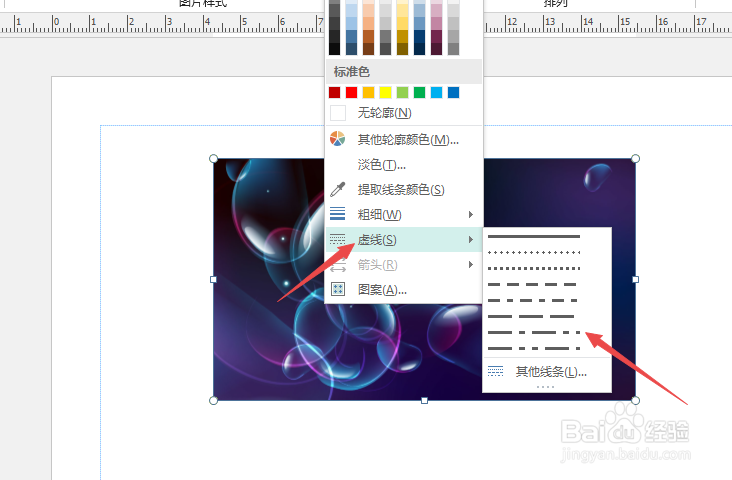Open the color wheel More Outline Colors icon
This screenshot has width=732, height=480.
(338, 139)
